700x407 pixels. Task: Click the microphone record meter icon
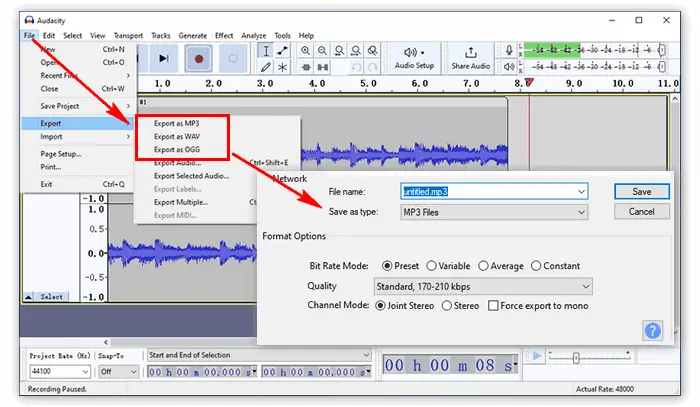coord(509,50)
